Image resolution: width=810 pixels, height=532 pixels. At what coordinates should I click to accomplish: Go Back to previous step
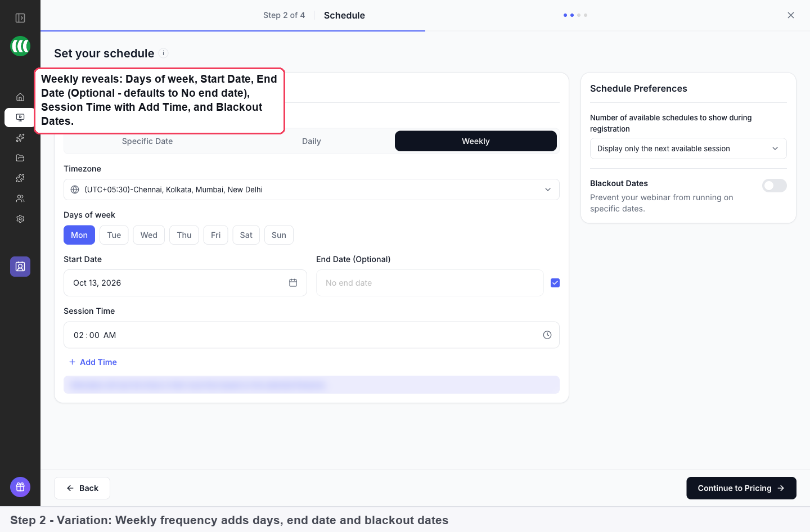(x=82, y=488)
